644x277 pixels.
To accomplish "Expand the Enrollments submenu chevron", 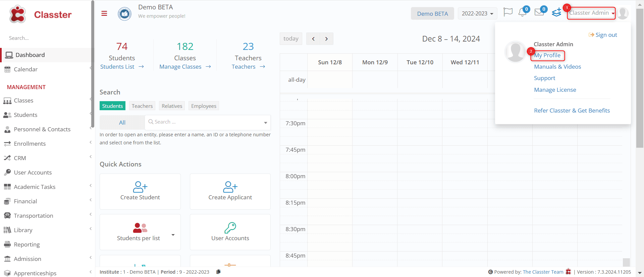I will point(91,142).
